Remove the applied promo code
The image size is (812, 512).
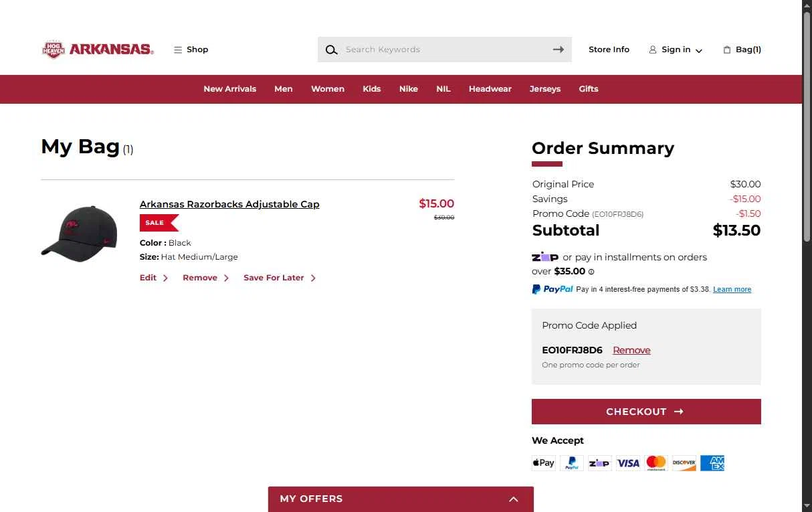[x=631, y=350]
